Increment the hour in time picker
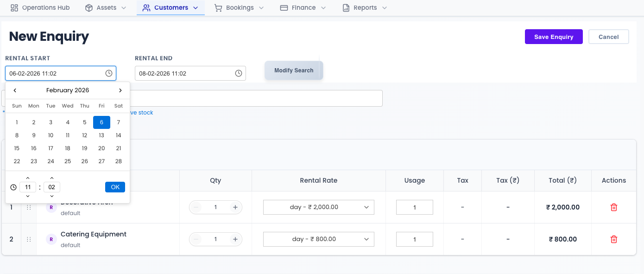This screenshot has height=274, width=644. pyautogui.click(x=28, y=178)
